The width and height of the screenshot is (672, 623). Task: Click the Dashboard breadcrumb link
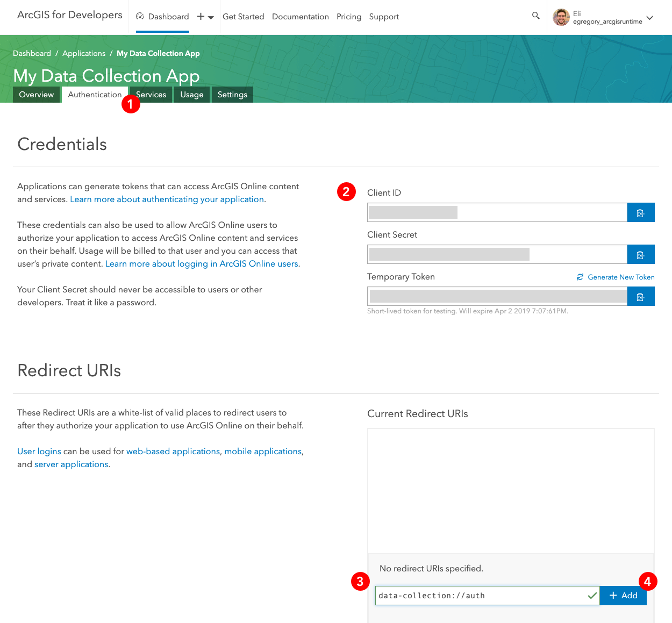pos(32,53)
